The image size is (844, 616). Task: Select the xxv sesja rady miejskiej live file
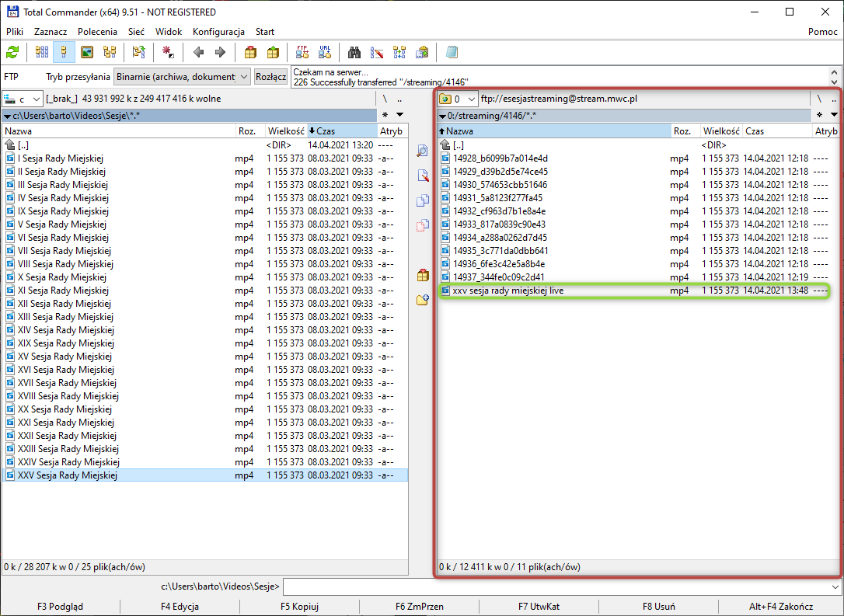(508, 291)
